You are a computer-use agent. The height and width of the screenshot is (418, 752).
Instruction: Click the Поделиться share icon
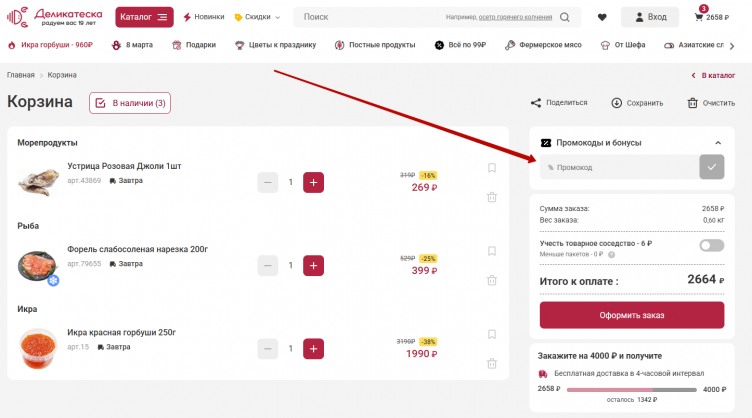point(536,102)
